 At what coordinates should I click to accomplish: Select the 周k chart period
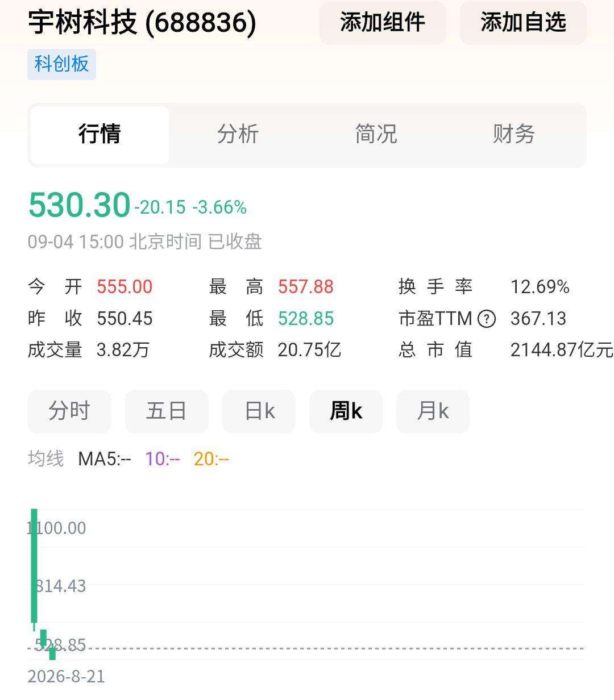click(346, 411)
